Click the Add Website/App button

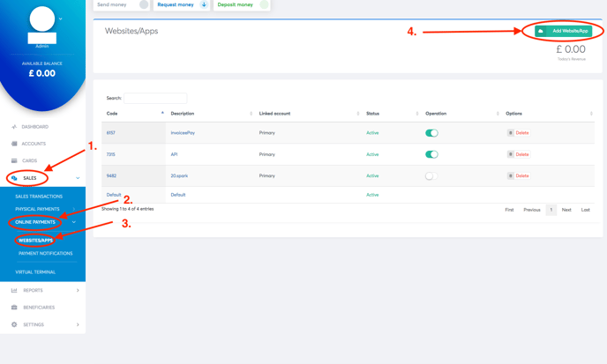point(563,31)
